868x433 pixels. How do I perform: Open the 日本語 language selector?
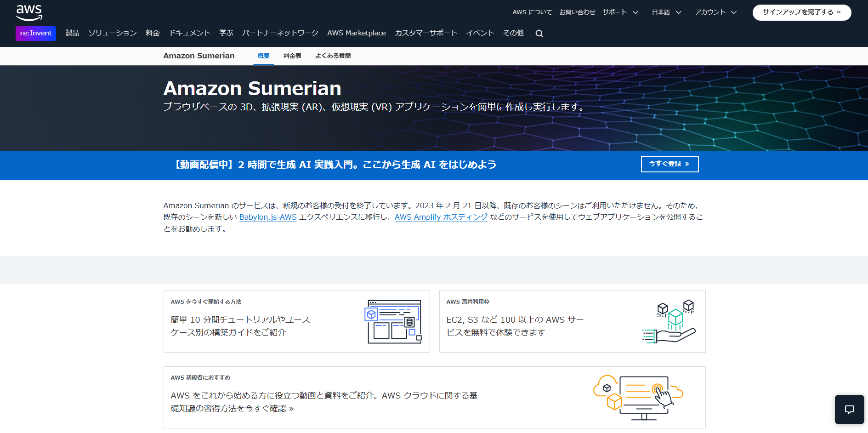tap(662, 12)
